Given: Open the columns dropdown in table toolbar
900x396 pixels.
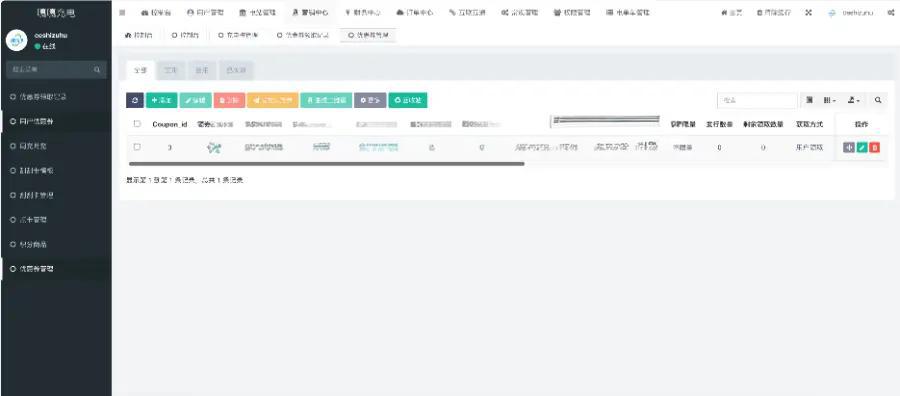Looking at the screenshot, I should [x=830, y=100].
